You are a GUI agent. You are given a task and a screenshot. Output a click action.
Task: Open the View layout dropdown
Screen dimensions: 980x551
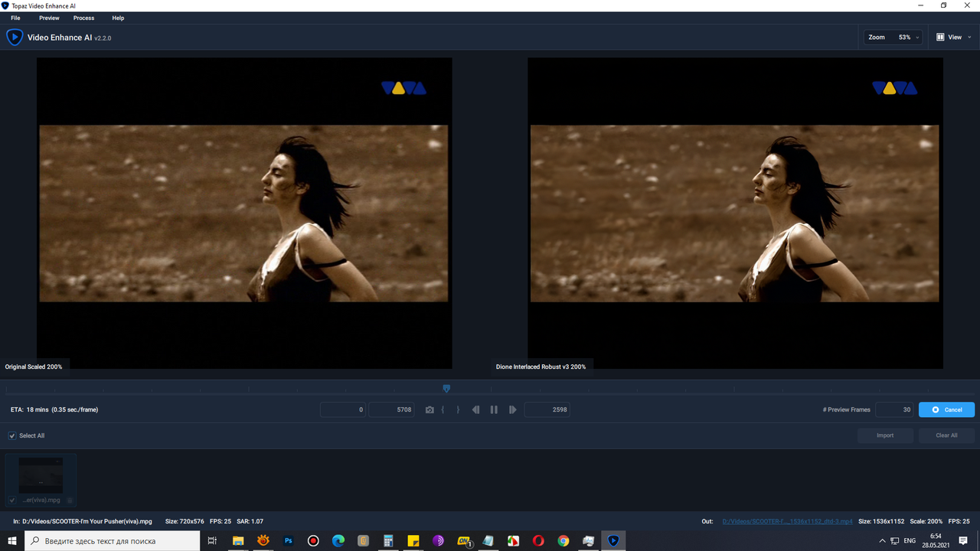(953, 37)
